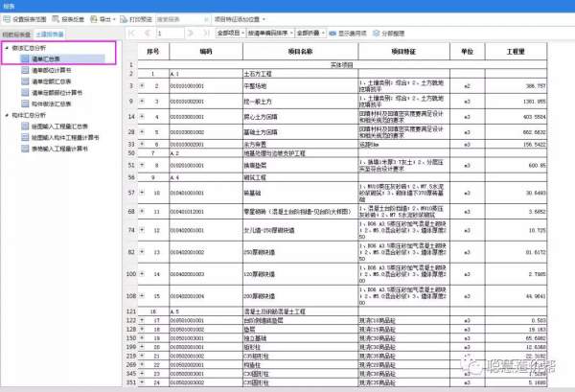Open the 全部折叠 dropdown
This screenshot has width=575, height=392.
[x=310, y=34]
